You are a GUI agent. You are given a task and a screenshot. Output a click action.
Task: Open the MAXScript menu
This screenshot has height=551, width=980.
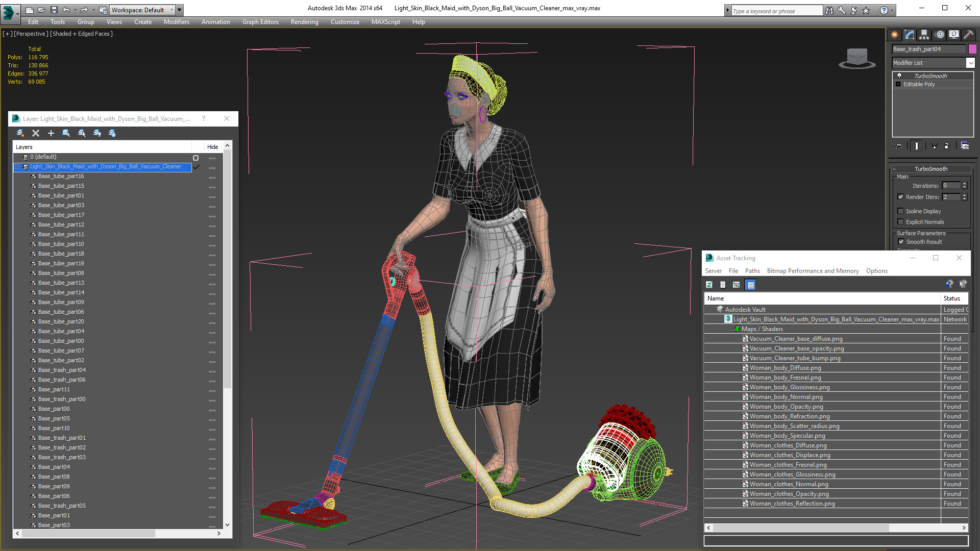pos(386,22)
